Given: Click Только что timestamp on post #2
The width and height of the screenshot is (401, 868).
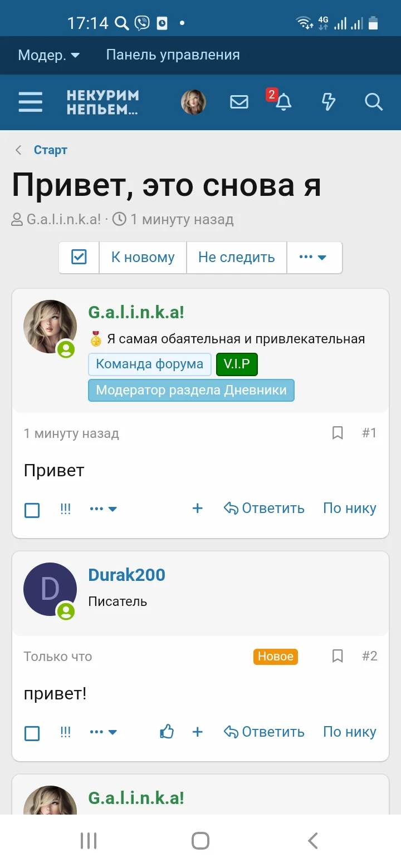Looking at the screenshot, I should tap(58, 657).
